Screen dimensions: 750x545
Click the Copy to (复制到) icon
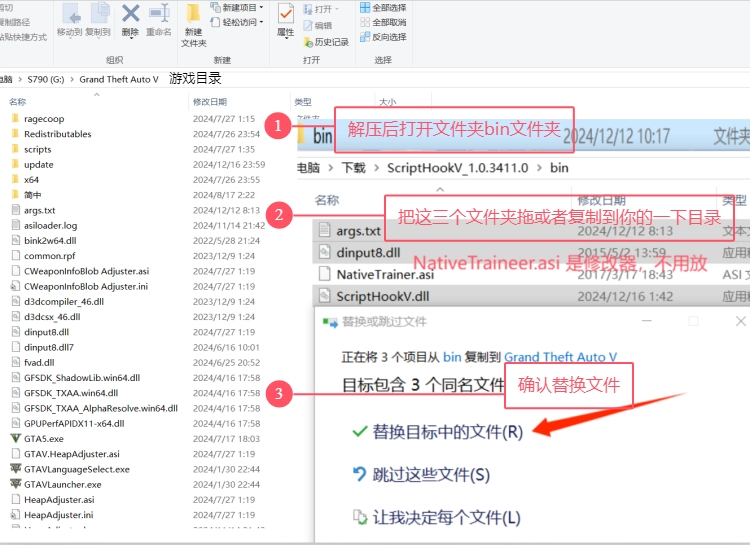pyautogui.click(x=99, y=18)
